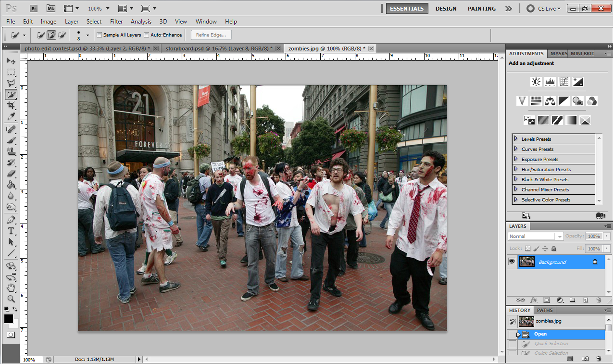Expand Curves Presets list
613x364 pixels.
pyautogui.click(x=516, y=149)
